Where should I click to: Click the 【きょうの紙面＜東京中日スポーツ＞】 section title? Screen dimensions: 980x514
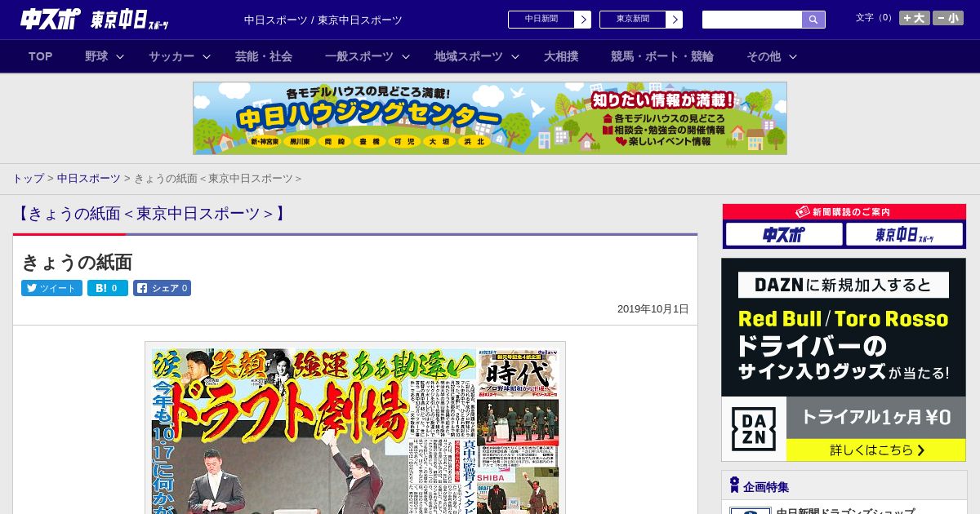(x=150, y=214)
